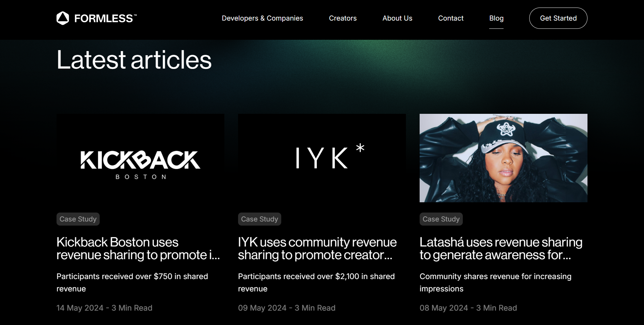Click the '14 May 2024 - 3 Min Read' text
This screenshot has width=644, height=325.
coord(104,308)
